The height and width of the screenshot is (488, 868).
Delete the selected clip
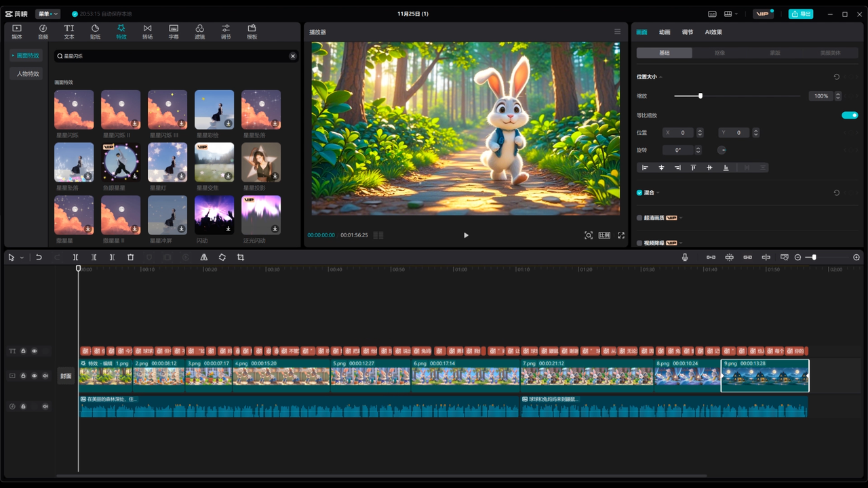click(x=131, y=258)
